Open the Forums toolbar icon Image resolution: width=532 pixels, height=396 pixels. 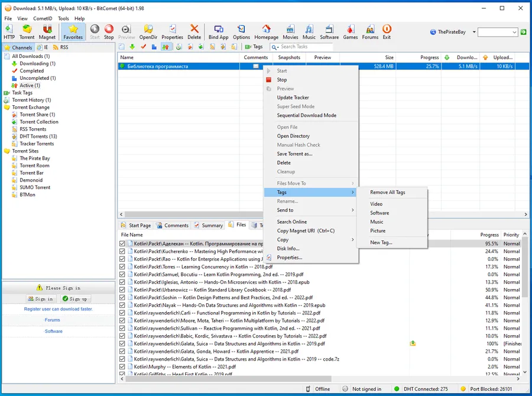370,32
